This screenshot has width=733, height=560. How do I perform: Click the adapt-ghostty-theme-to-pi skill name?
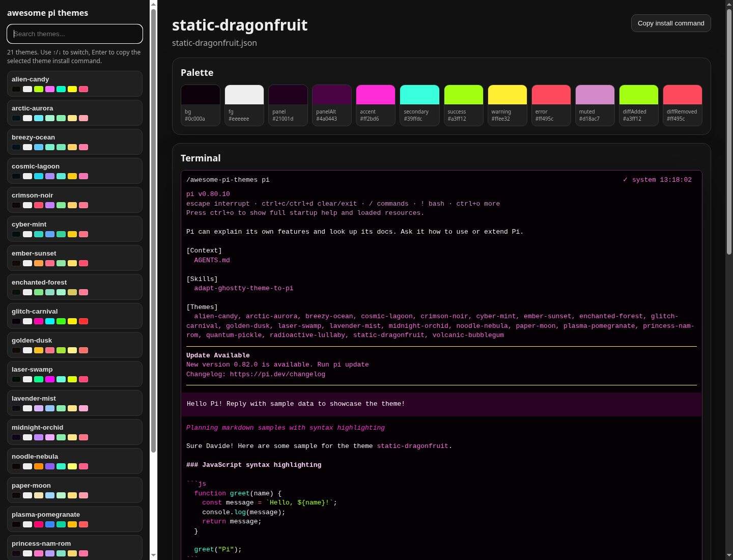tap(244, 288)
